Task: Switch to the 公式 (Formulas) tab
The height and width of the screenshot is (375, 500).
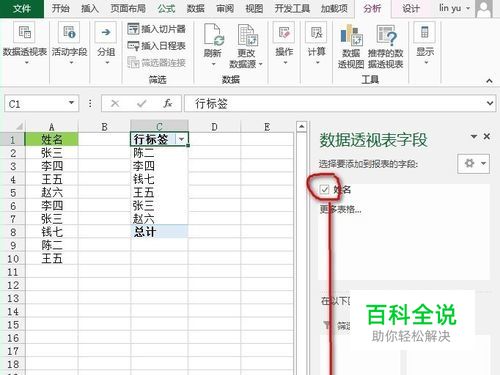Action: [x=166, y=8]
